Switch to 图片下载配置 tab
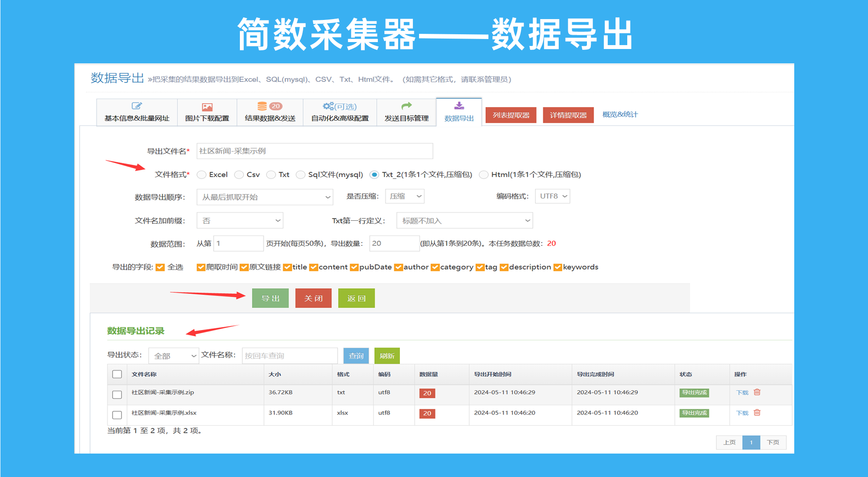The image size is (868, 477). (x=207, y=112)
